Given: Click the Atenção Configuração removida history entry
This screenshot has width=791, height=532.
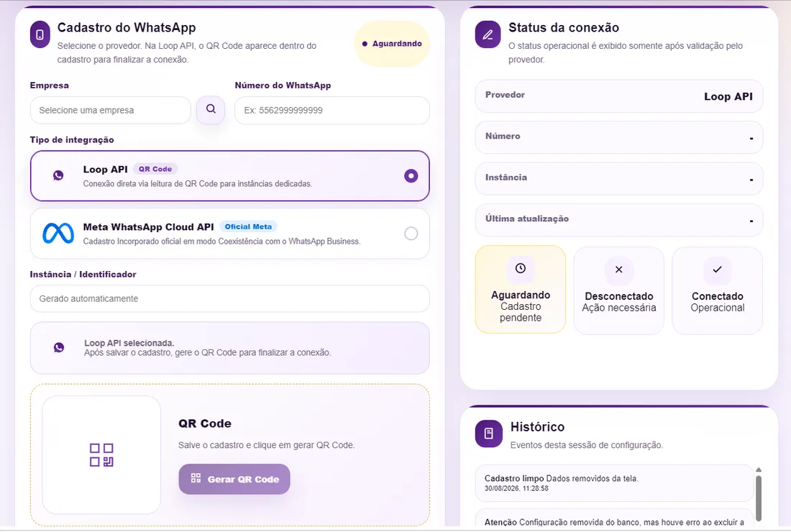Looking at the screenshot, I should [614, 519].
